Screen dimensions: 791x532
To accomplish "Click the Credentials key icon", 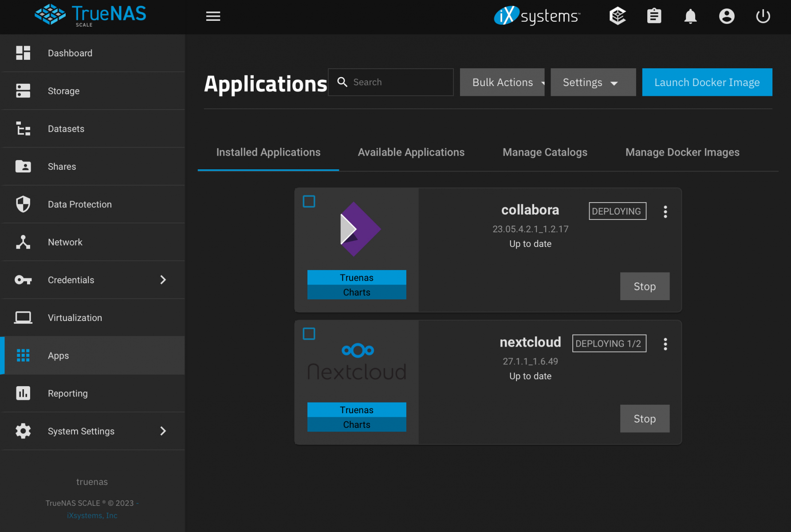I will 23,280.
